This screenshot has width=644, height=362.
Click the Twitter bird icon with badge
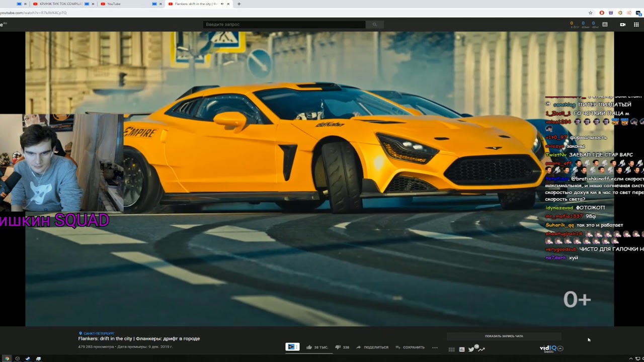click(x=472, y=348)
